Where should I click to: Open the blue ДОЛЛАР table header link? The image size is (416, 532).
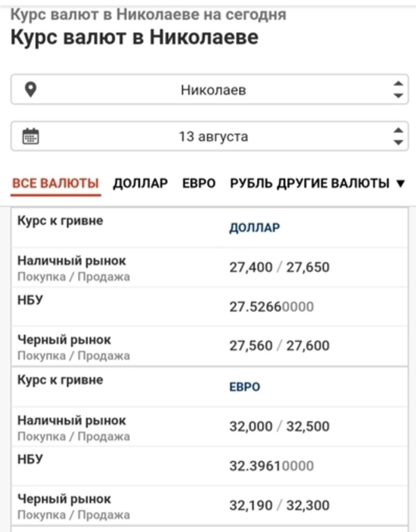pyautogui.click(x=255, y=228)
